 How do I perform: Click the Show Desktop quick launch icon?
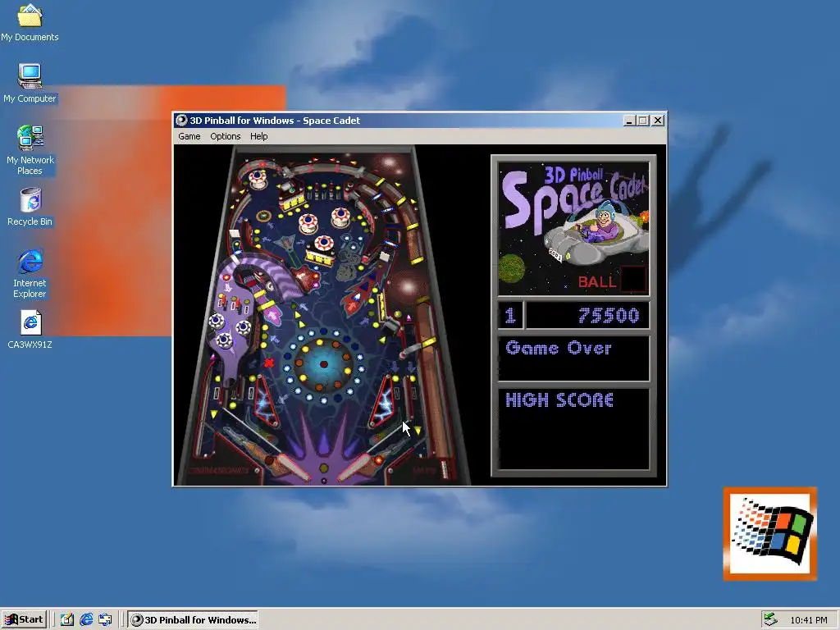(x=67, y=620)
